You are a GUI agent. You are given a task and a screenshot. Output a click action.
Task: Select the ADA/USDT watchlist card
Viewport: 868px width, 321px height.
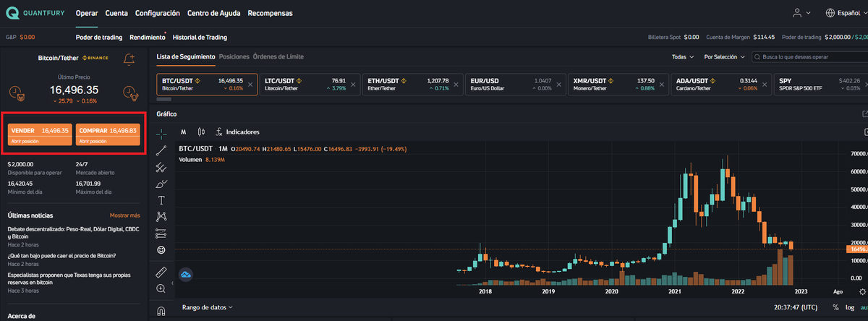coord(720,85)
